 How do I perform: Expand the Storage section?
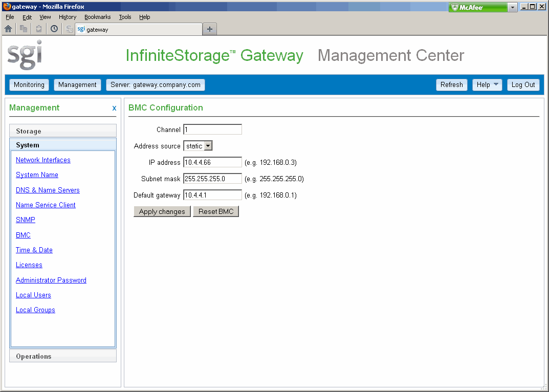(x=63, y=131)
